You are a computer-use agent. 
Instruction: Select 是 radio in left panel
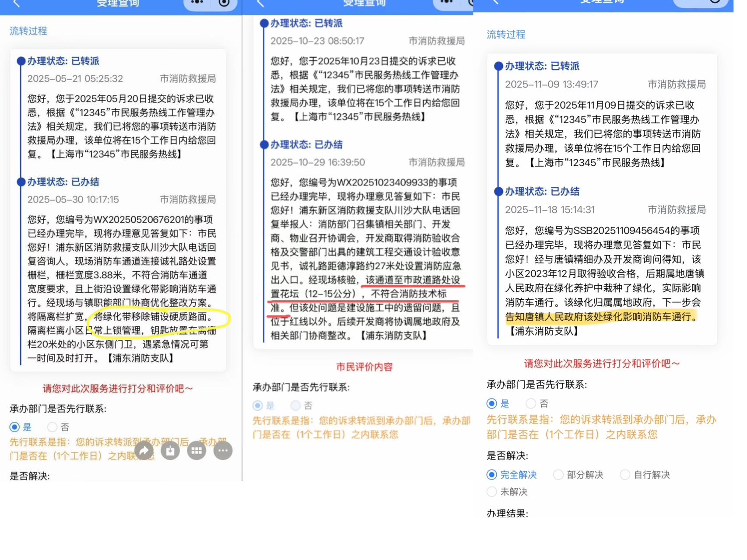[x=15, y=427]
